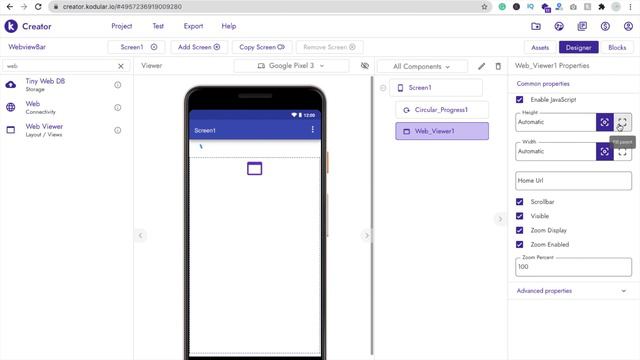
Task: Open the My Projects folder icon
Action: pyautogui.click(x=536, y=26)
